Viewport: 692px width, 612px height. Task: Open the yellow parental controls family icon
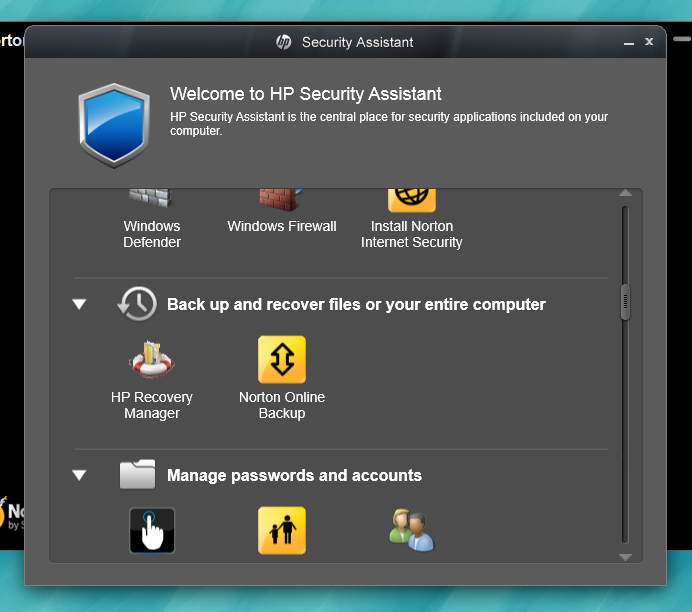point(282,530)
